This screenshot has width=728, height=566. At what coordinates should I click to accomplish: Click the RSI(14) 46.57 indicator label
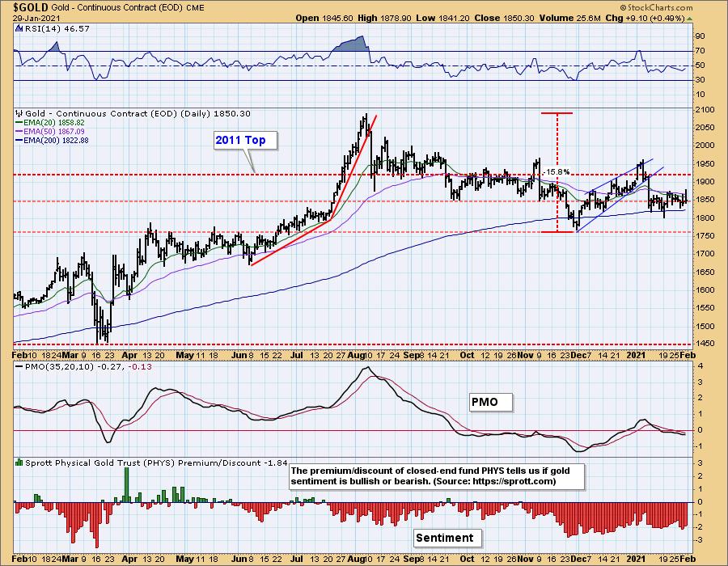pyautogui.click(x=57, y=29)
